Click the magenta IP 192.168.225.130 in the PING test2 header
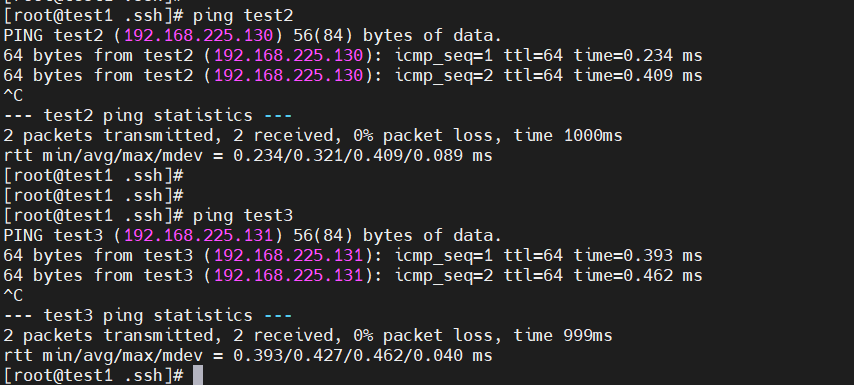 point(198,36)
